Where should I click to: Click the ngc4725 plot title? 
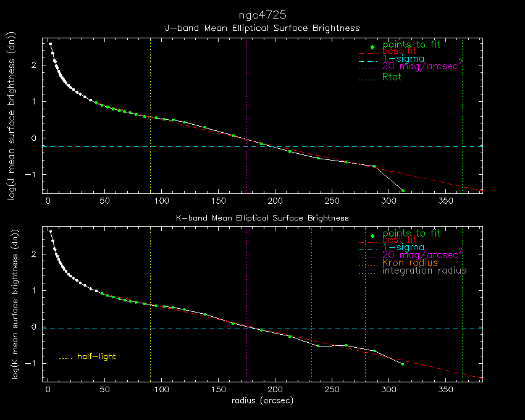pyautogui.click(x=262, y=14)
